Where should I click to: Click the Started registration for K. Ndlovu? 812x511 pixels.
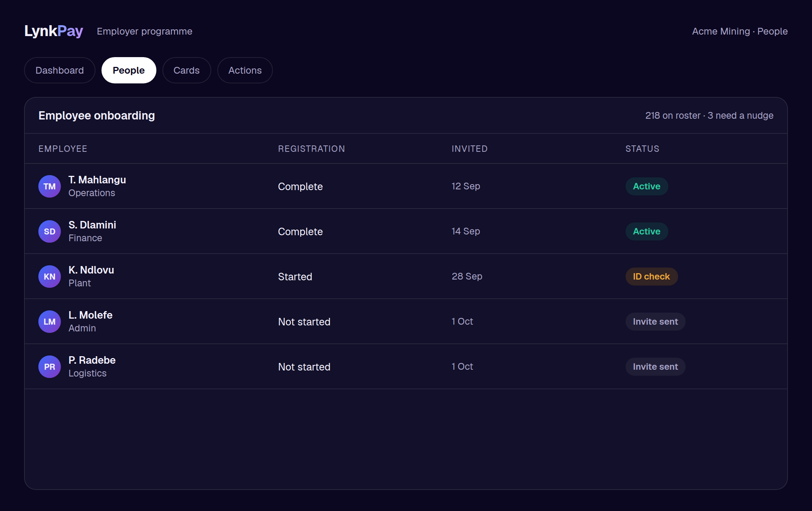[x=295, y=277]
